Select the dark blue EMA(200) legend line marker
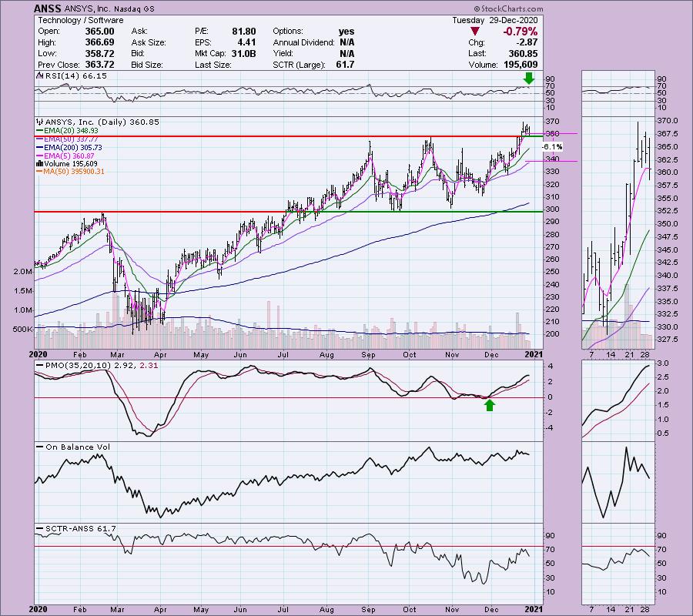693x616 pixels. tap(40, 148)
